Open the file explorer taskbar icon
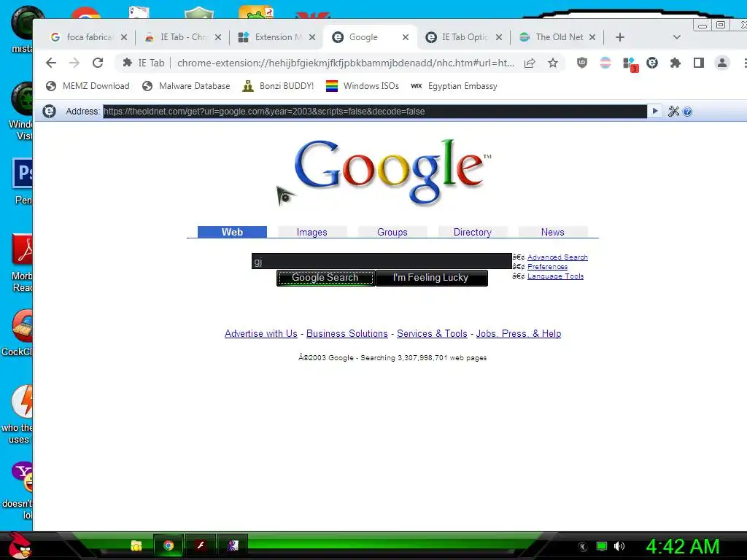Viewport: 747px width, 560px height. 136,545
